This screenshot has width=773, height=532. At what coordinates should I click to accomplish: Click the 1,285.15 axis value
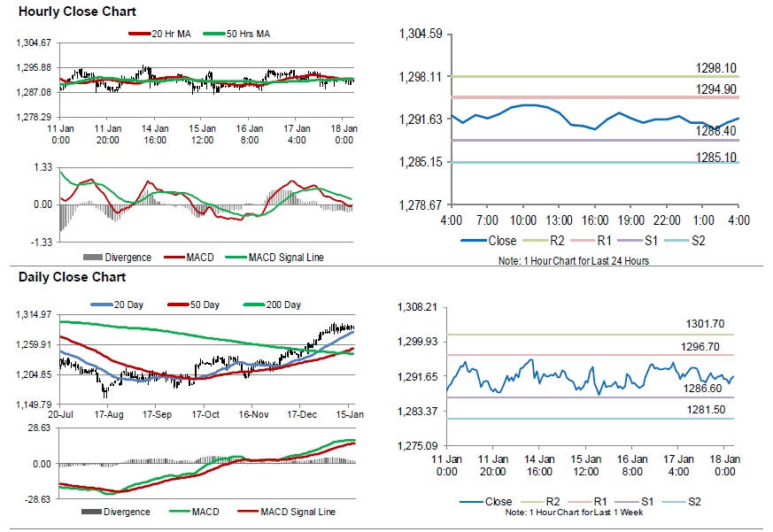[x=420, y=162]
